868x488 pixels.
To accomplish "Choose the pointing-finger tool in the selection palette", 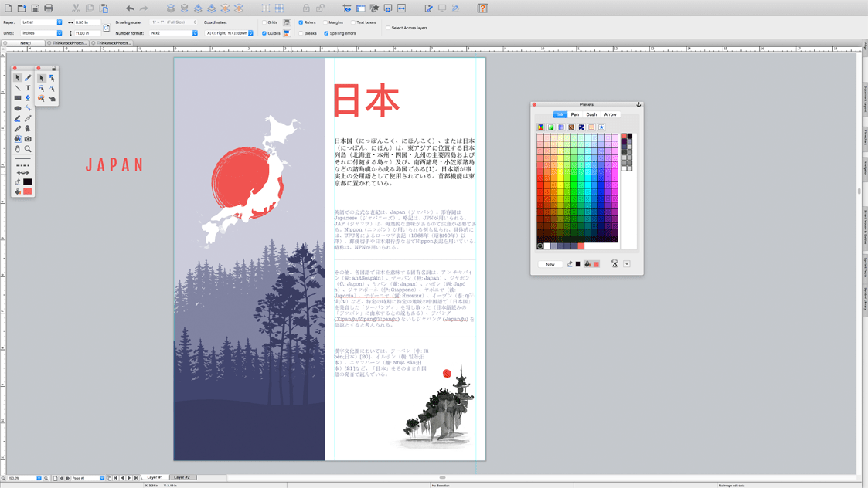I will point(52,99).
